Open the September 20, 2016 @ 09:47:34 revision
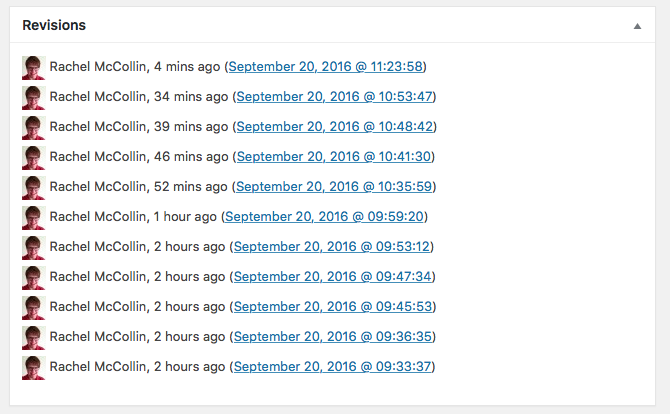This screenshot has width=670, height=414. (333, 277)
